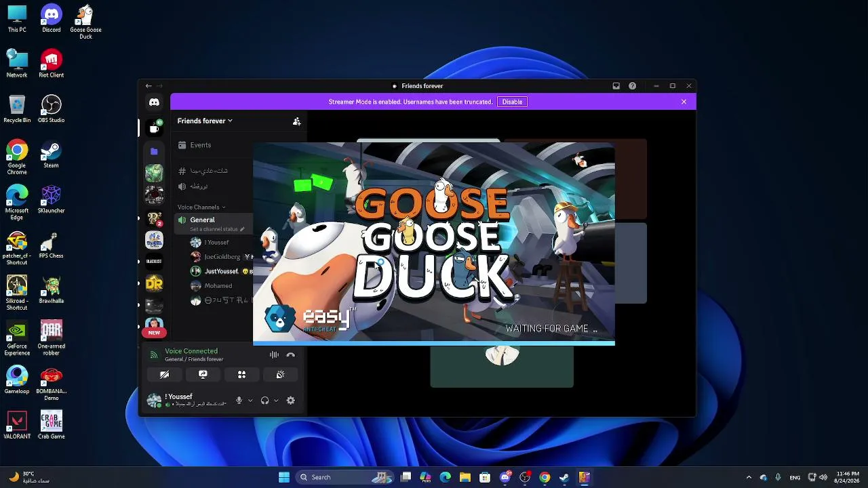Select JoeGoldberg in the voice channel
Viewport: 868px width, 488px height.
pos(220,257)
